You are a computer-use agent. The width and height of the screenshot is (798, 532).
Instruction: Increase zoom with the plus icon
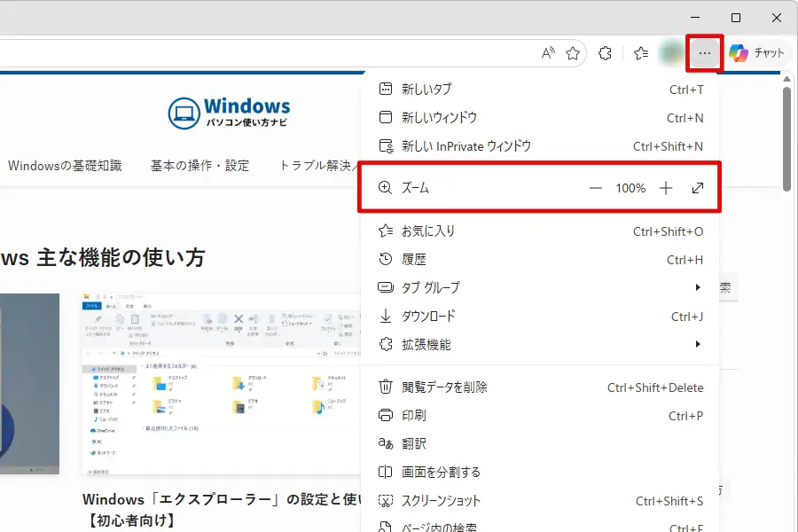(x=665, y=187)
